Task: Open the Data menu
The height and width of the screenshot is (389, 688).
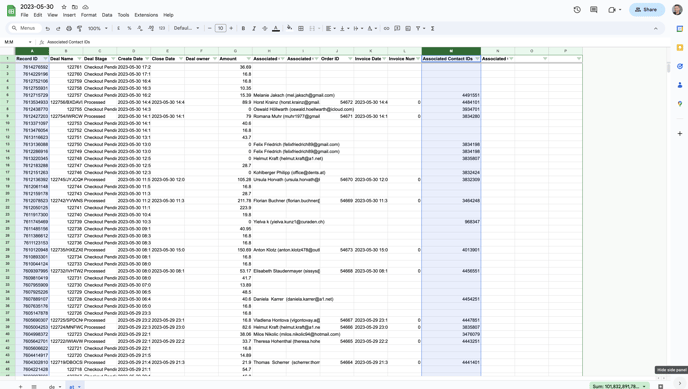Action: 107,15
